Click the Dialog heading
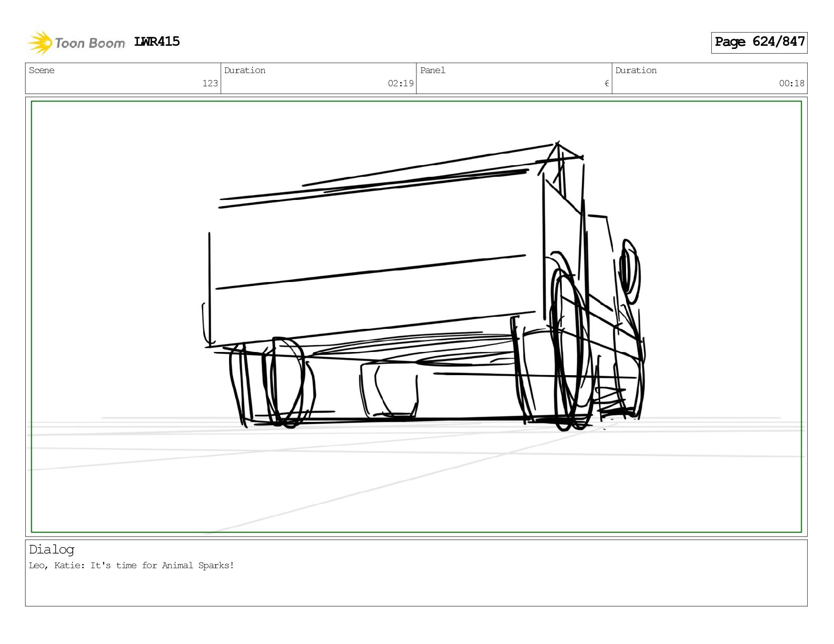Screen dimensions: 834x644 52,550
